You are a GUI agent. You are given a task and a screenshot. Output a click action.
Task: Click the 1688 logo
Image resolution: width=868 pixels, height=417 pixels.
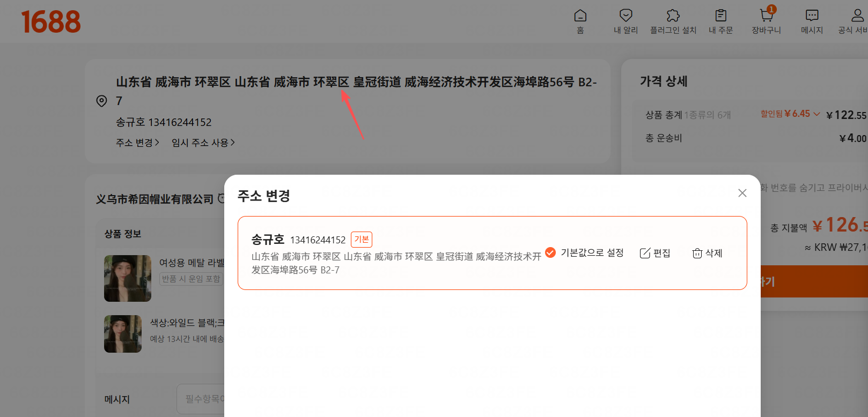51,22
